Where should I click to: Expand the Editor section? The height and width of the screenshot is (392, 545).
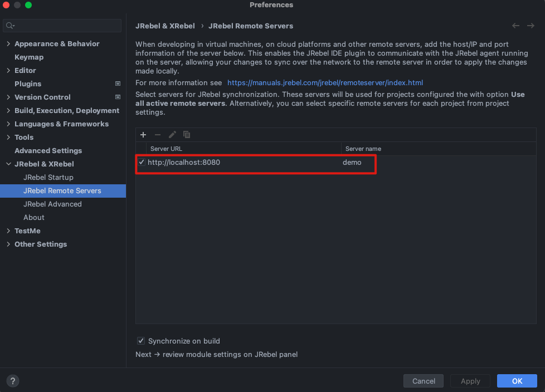point(8,71)
